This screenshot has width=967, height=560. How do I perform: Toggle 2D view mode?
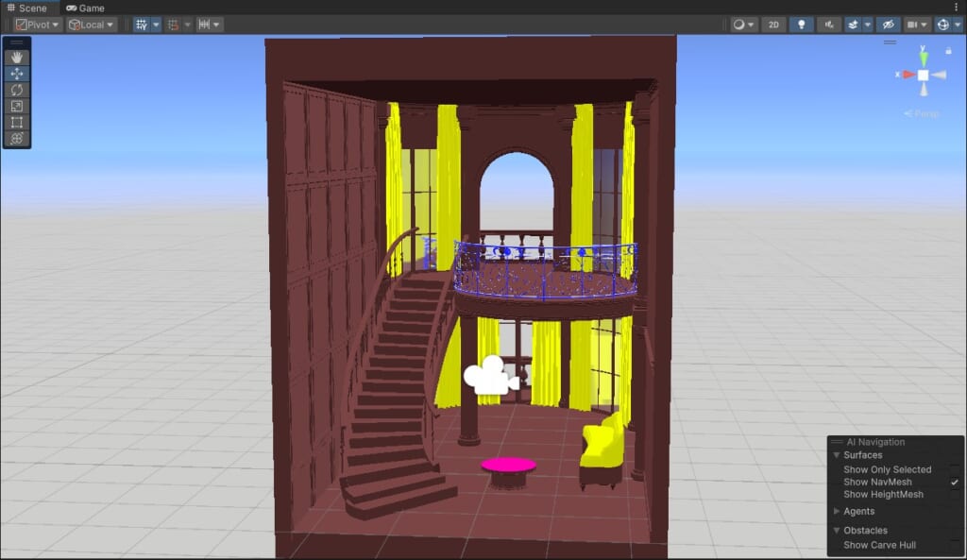(x=773, y=25)
